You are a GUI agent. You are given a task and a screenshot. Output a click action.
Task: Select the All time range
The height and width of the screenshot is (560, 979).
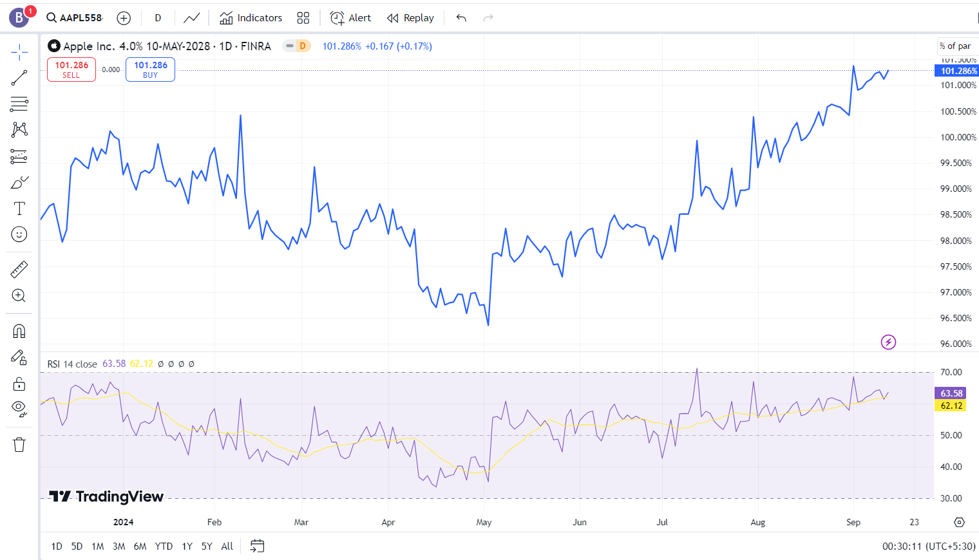point(227,546)
